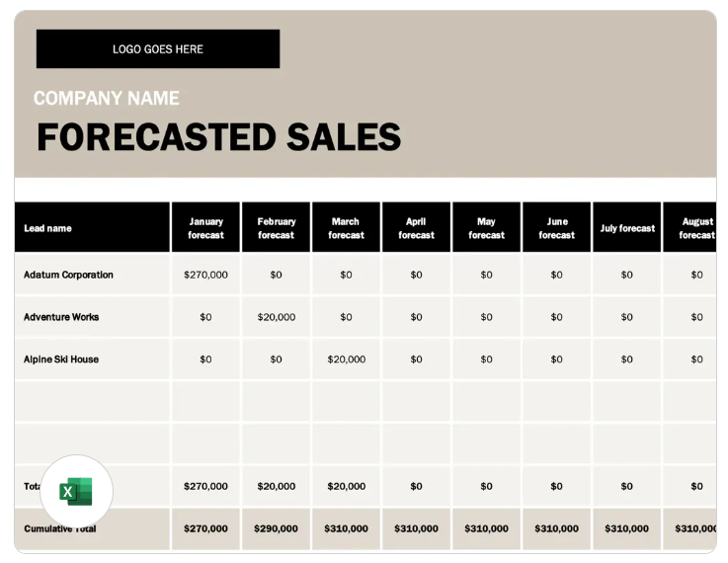Select Alpine Ski House's $20,000 March cell

coord(346,359)
